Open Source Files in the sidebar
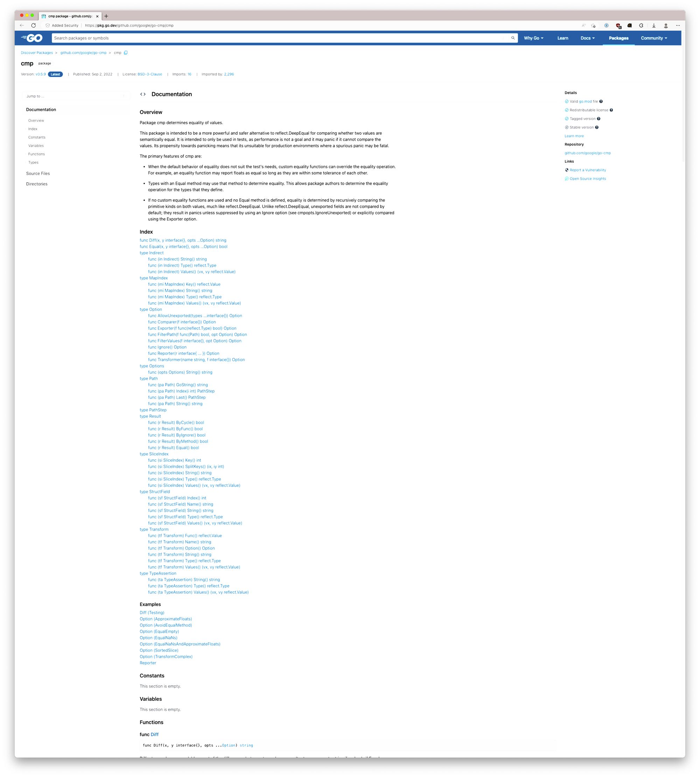 (38, 174)
